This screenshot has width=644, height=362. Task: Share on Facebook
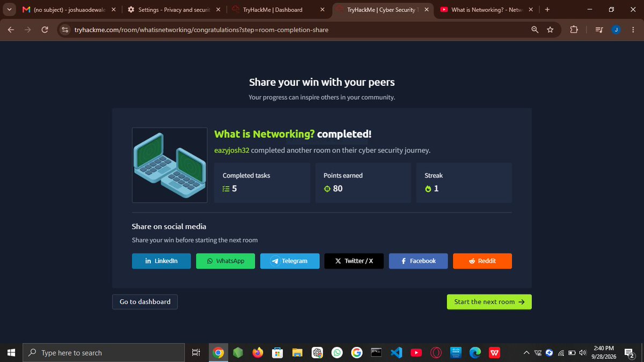pos(418,261)
